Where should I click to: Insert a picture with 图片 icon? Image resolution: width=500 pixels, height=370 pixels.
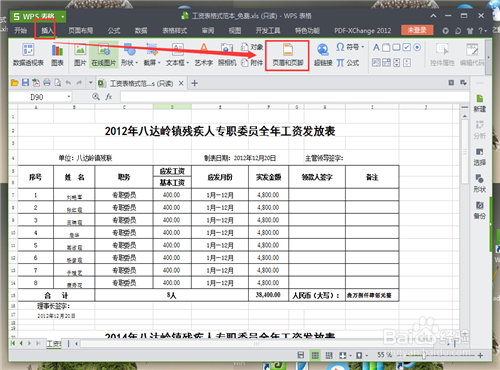click(80, 55)
